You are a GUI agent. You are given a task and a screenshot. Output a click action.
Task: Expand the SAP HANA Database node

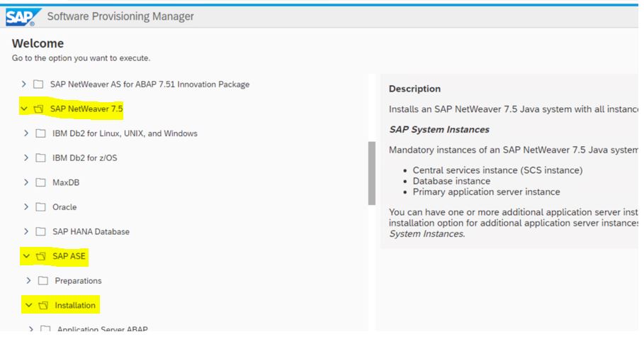(26, 232)
